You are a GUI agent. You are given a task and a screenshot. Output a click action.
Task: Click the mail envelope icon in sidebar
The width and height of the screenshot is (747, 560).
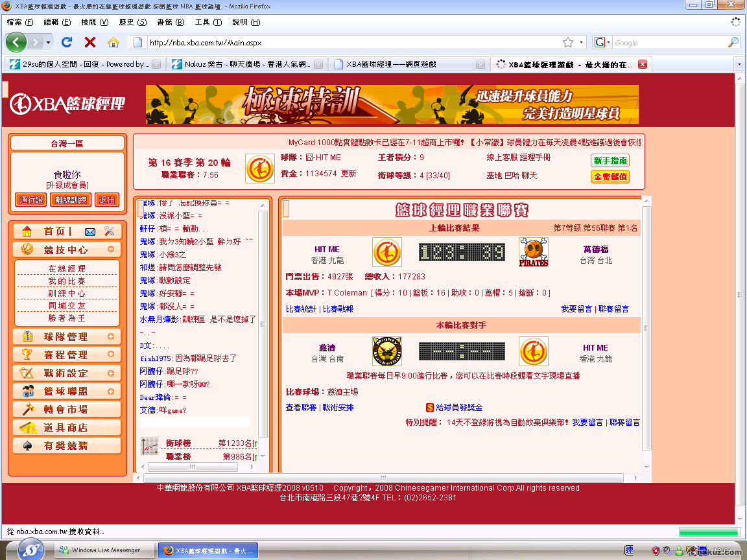(90, 231)
